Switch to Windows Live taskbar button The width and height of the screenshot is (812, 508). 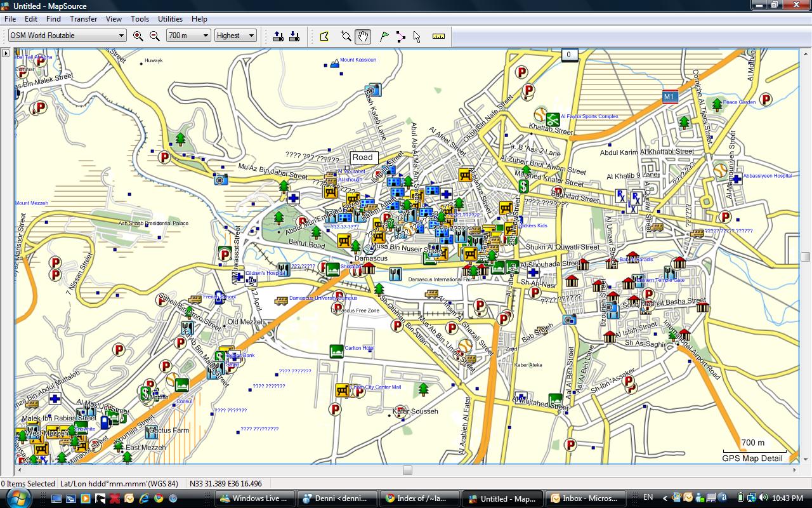click(256, 498)
